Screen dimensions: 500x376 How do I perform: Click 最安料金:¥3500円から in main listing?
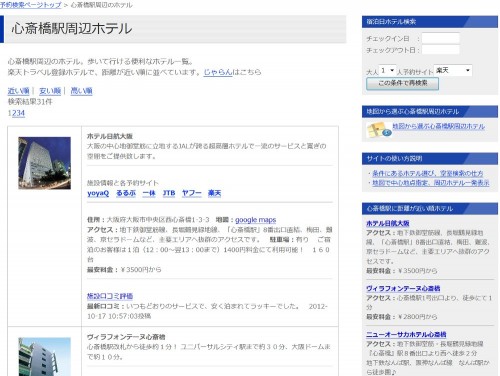click(124, 269)
